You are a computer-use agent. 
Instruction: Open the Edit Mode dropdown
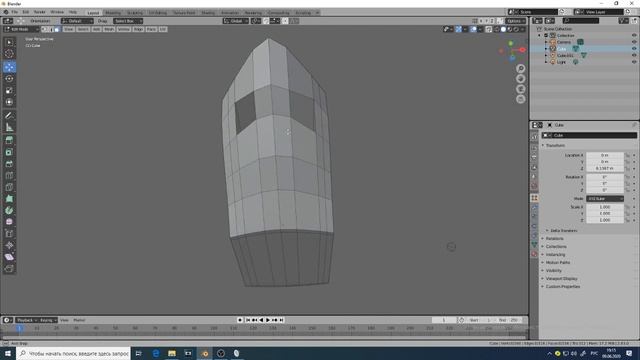tap(21, 29)
